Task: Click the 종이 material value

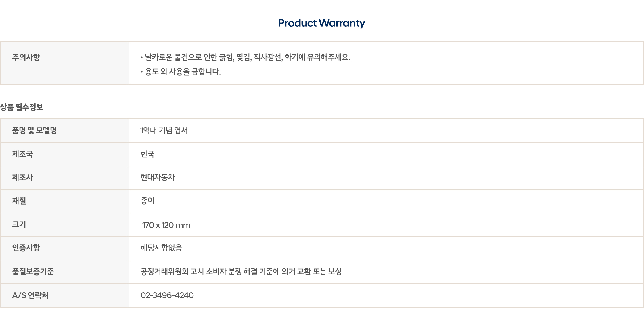Action: tap(147, 201)
